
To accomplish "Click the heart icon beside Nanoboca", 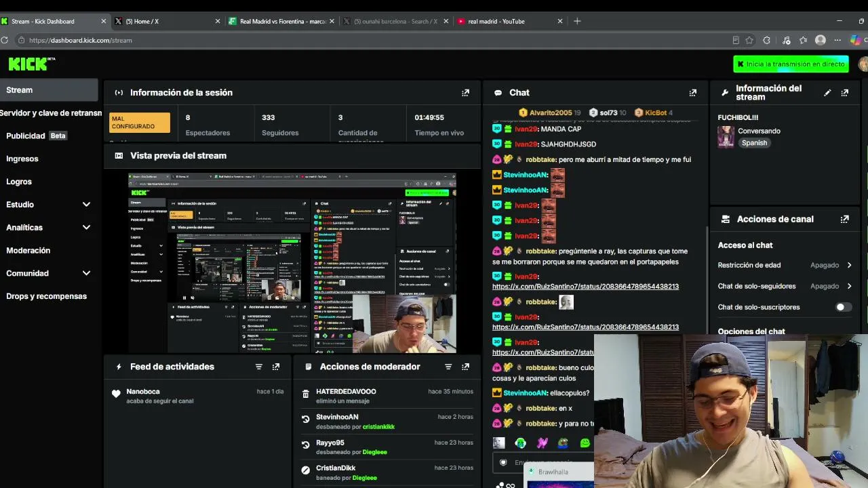I will click(x=116, y=394).
